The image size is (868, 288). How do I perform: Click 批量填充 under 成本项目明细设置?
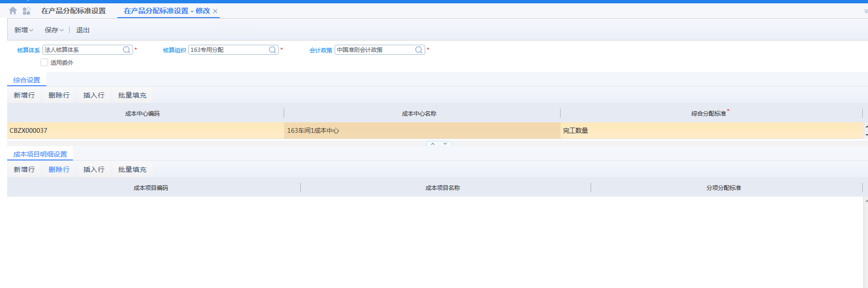click(x=132, y=169)
